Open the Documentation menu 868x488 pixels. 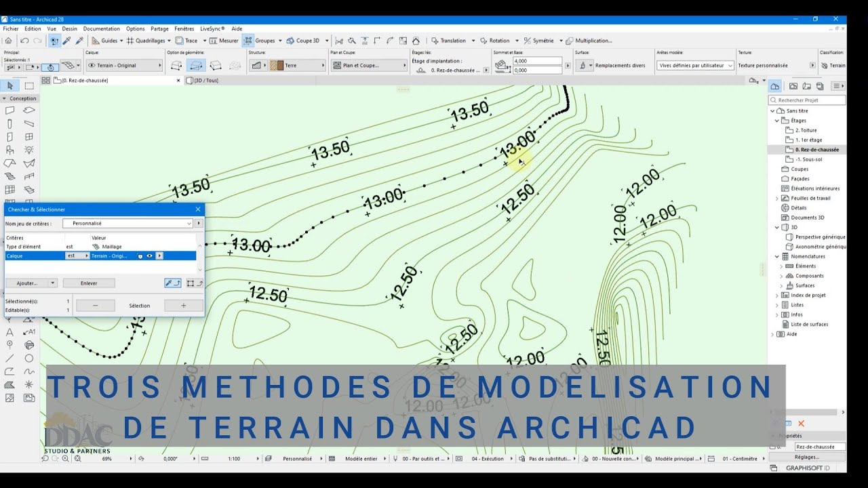pyautogui.click(x=102, y=28)
